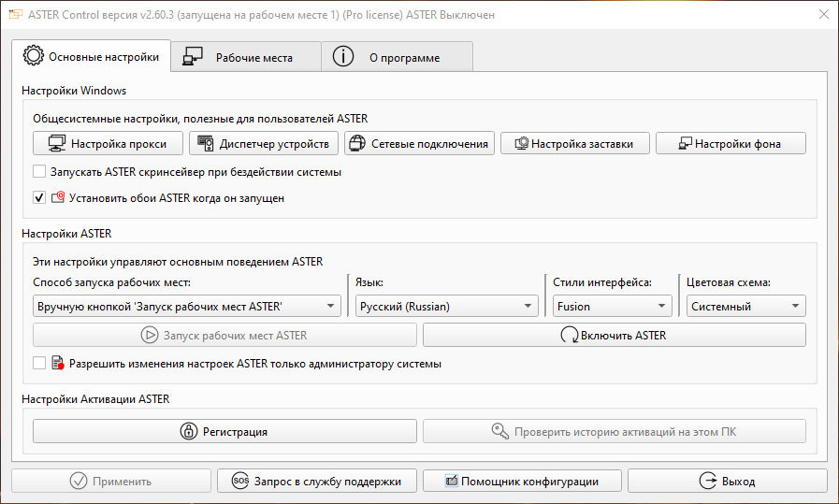Open Цветовая схема Системный dropdown
This screenshot has height=504, width=839.
pos(745,306)
